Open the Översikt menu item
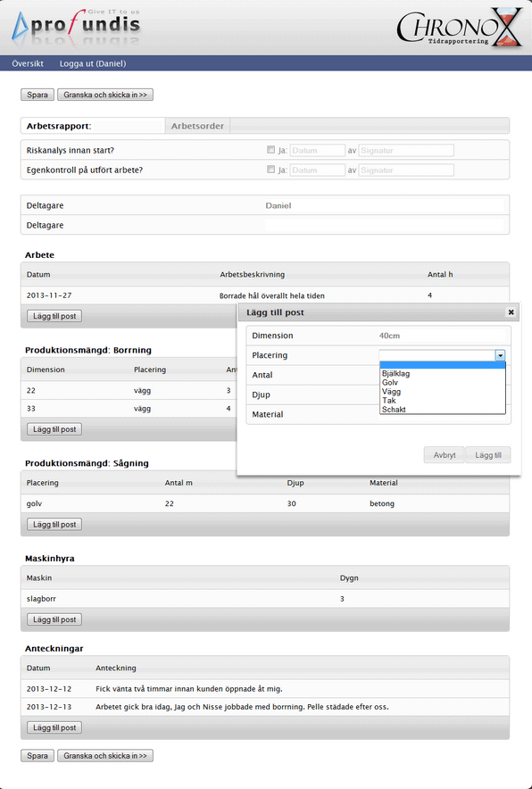 coord(28,63)
